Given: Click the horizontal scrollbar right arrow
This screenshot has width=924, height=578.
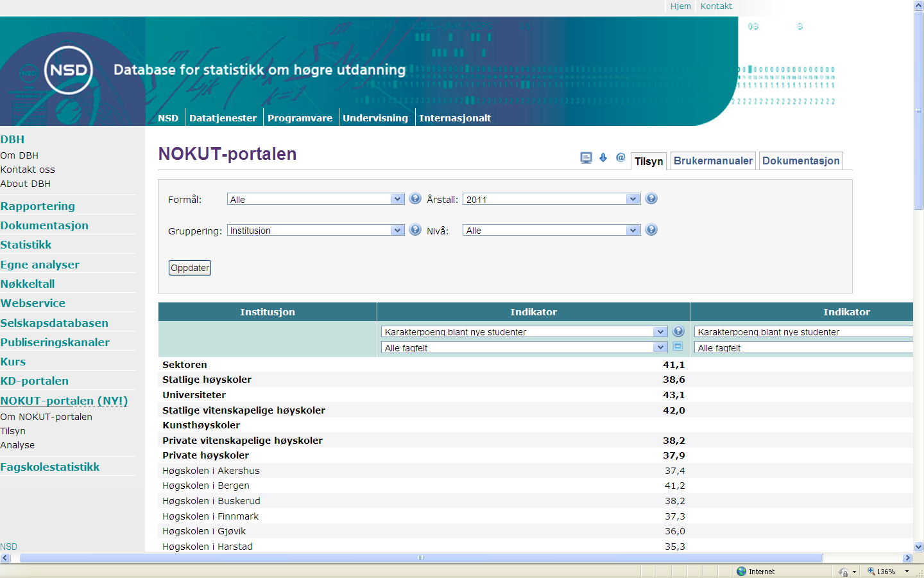Looking at the screenshot, I should tap(907, 558).
